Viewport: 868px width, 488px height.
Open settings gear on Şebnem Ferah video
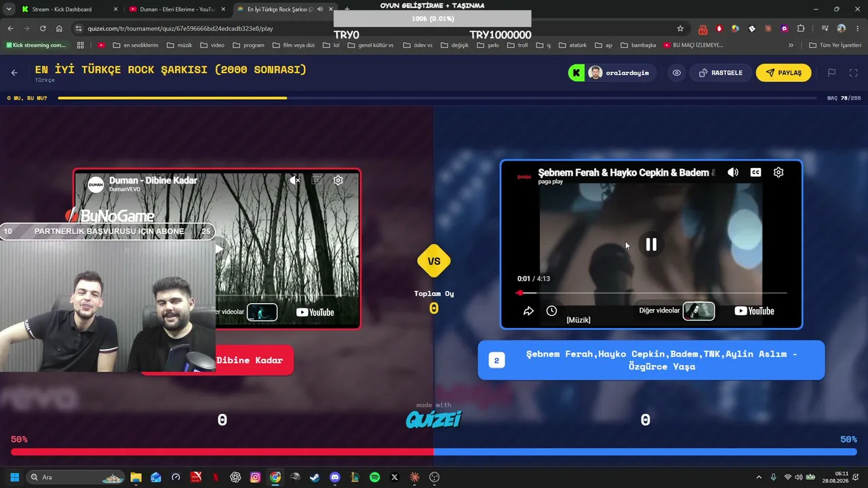(x=778, y=172)
